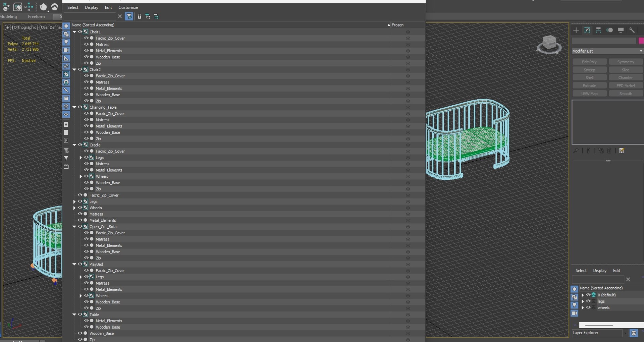Open the Modify panel tab icon
Screen dimensions: 644x342
[587, 30]
